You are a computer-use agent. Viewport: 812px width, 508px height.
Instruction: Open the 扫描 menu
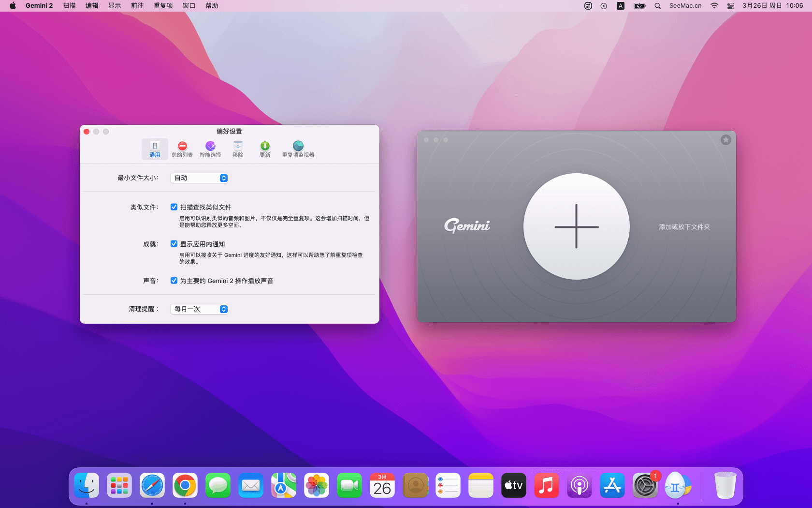[x=69, y=6]
